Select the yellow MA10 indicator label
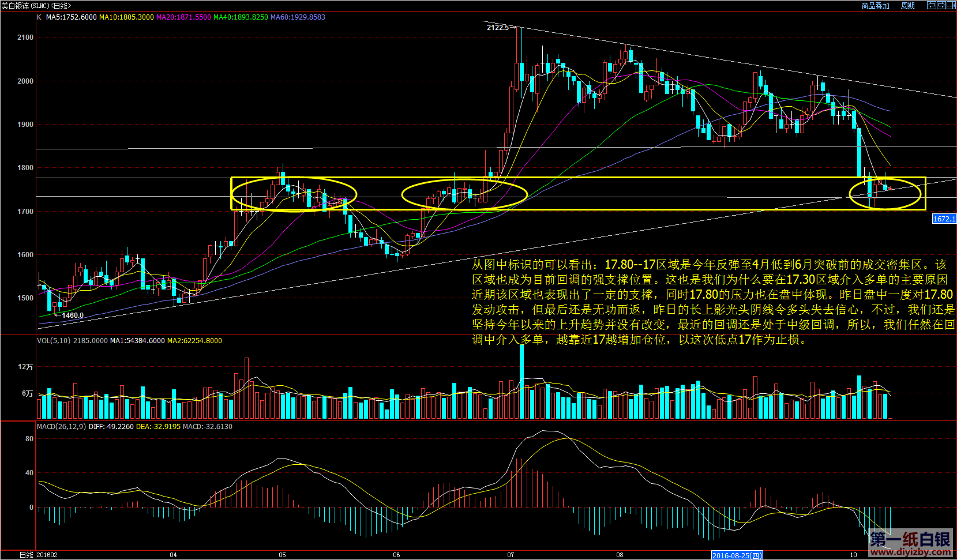 (x=126, y=17)
